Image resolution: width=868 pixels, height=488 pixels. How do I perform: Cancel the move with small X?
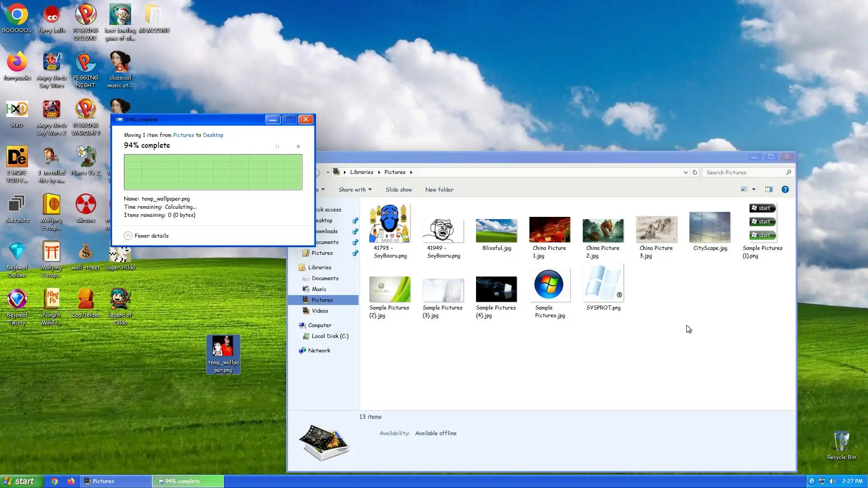pyautogui.click(x=298, y=146)
